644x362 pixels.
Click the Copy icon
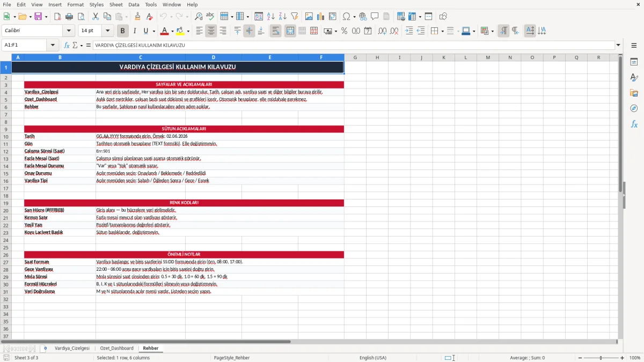click(107, 17)
